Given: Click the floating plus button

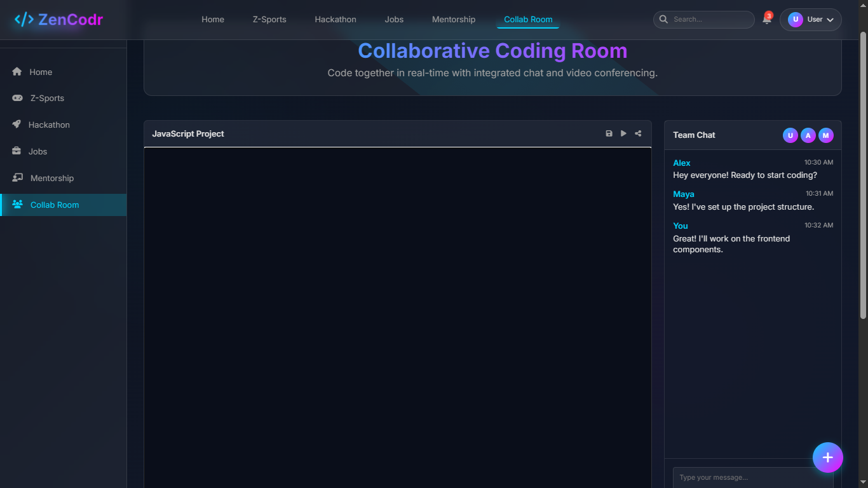Looking at the screenshot, I should tap(827, 457).
